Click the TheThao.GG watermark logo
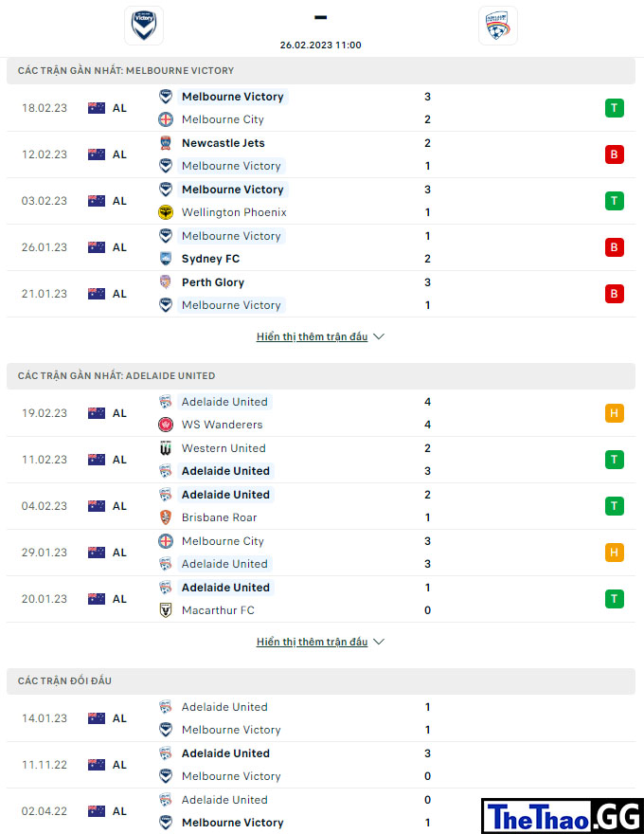Screen dimensions: 644x834 (563, 816)
